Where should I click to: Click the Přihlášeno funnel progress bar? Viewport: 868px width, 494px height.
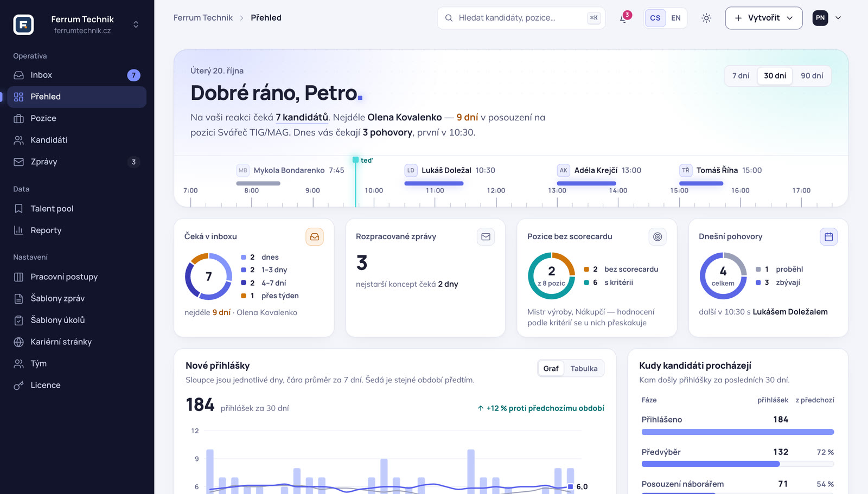tap(738, 432)
